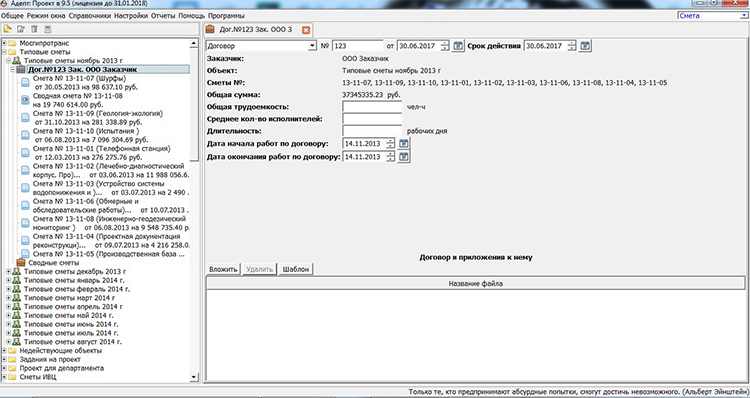Click the Общая трудоемкость input field
The height and width of the screenshot is (398, 750).
(372, 107)
